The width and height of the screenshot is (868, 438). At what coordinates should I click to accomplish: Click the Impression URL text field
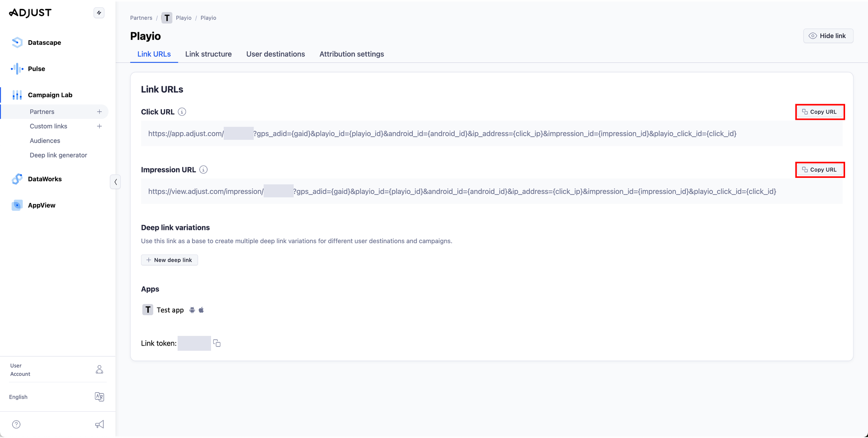point(492,191)
